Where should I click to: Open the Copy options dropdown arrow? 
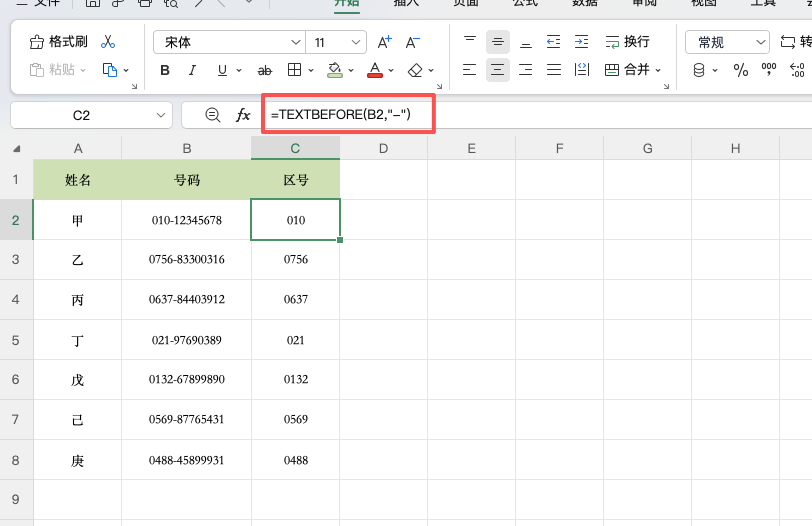[126, 70]
